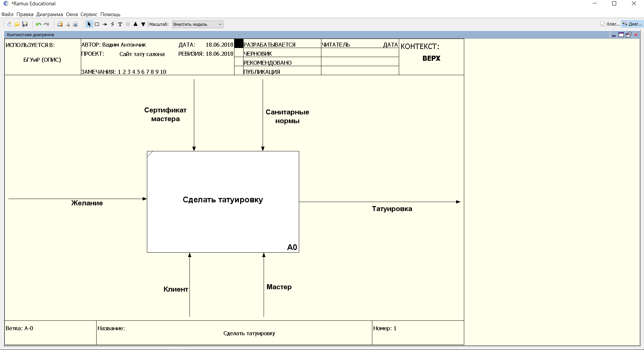Select the text T tool
The height and width of the screenshot is (350, 644).
[120, 24]
